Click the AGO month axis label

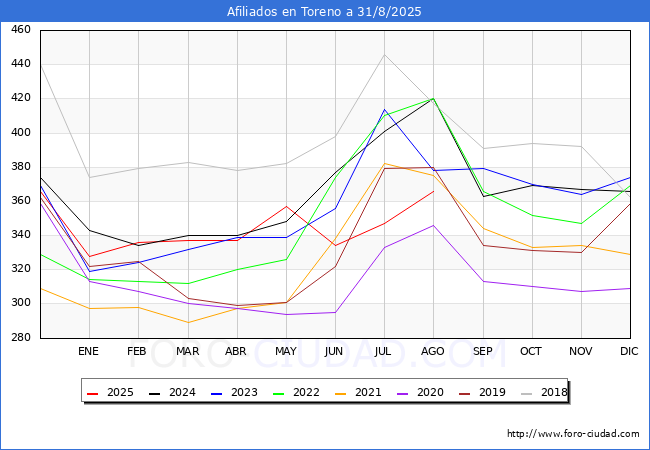click(433, 351)
